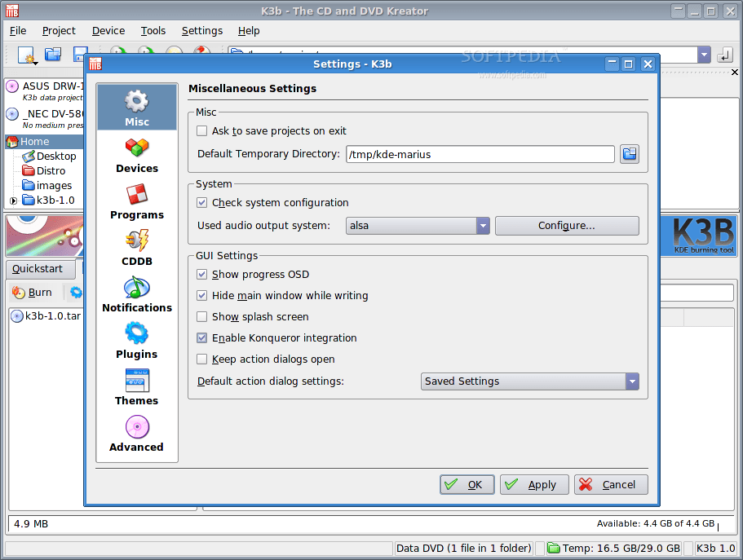Viewport: 743px width, 560px height.
Task: Open the Help menu
Action: click(x=249, y=31)
